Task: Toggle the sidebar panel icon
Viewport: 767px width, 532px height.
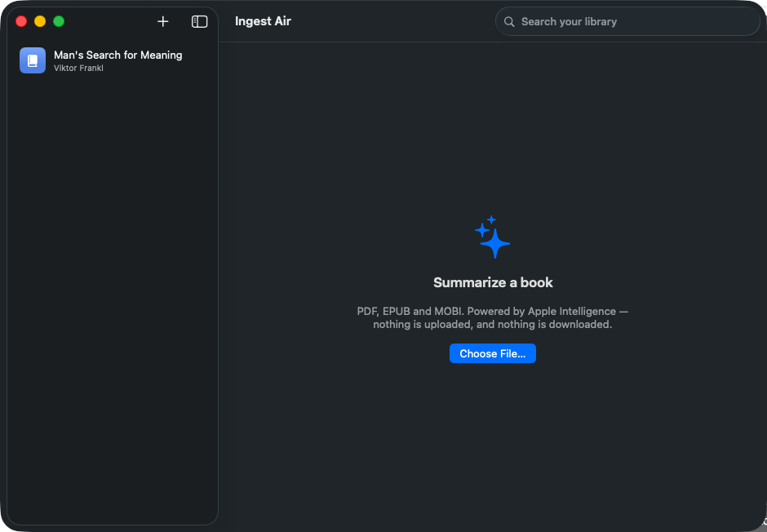Action: pos(200,21)
